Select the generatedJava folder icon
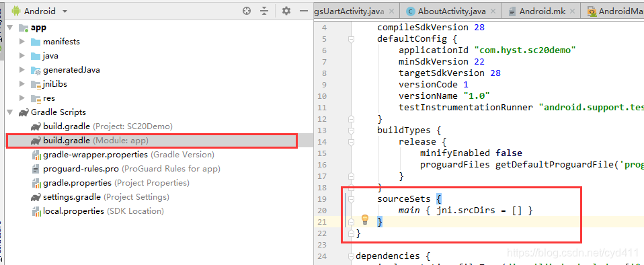 coord(36,70)
